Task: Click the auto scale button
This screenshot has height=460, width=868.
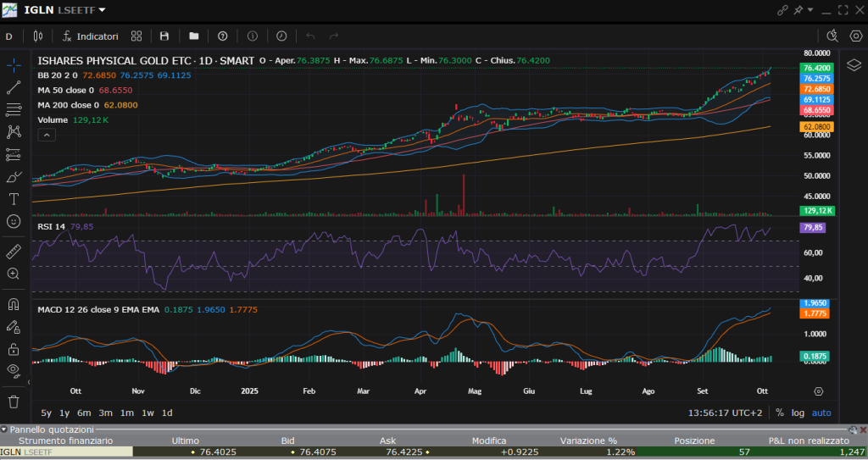Action: pos(821,413)
